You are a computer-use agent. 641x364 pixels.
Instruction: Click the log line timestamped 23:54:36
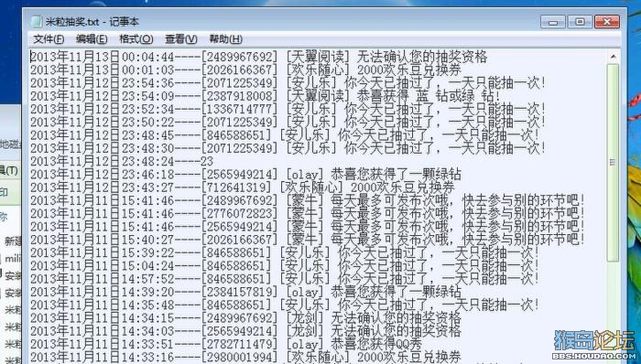pos(288,83)
